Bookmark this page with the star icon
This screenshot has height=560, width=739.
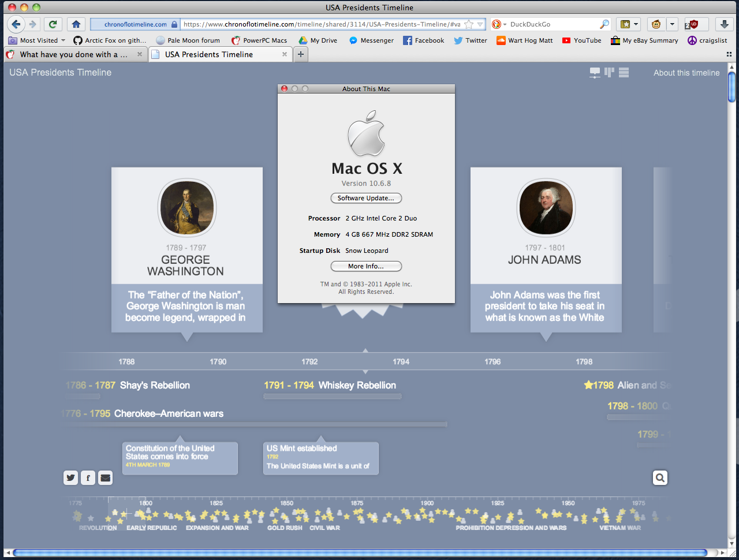click(x=469, y=24)
